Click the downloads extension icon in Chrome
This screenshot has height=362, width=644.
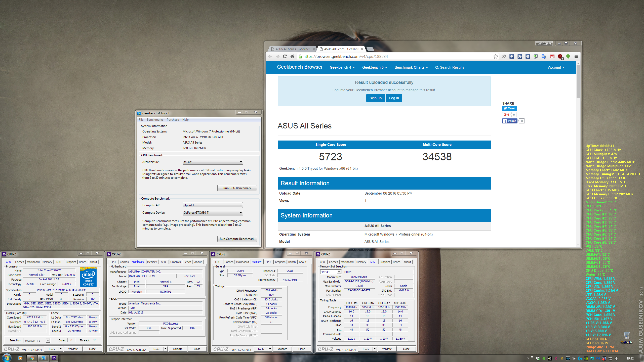click(512, 56)
